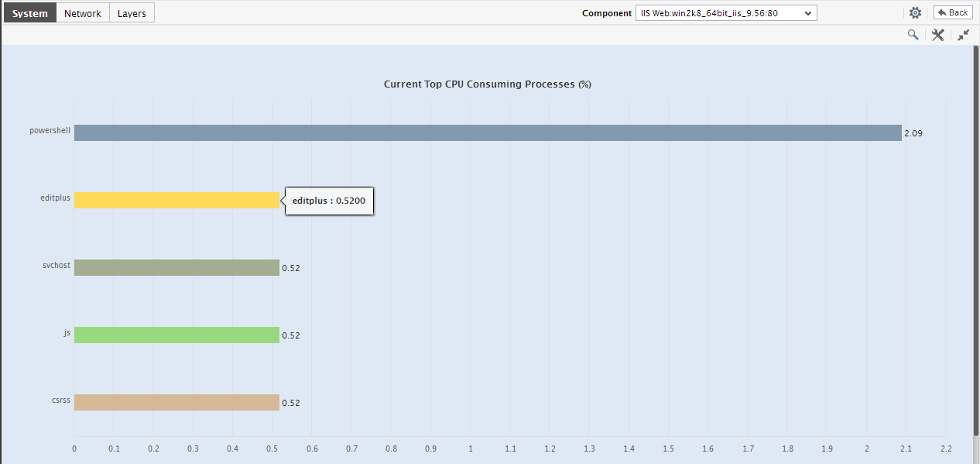Click the editplus process label
Viewport: 980px width, 464px height.
point(55,198)
